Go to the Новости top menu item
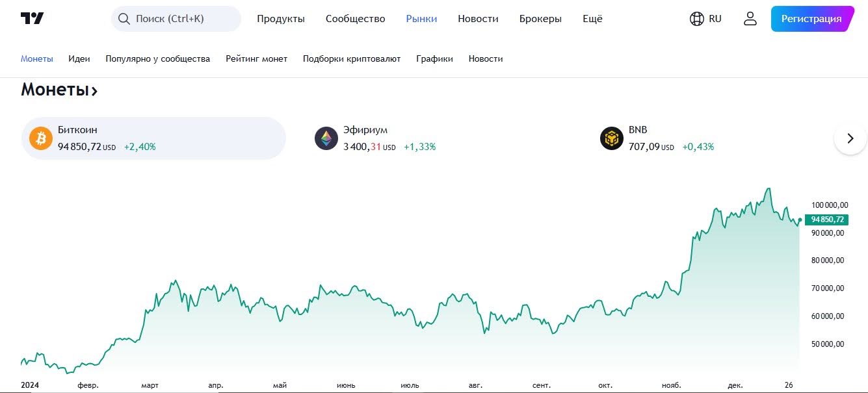This screenshot has width=868, height=393. tap(478, 19)
